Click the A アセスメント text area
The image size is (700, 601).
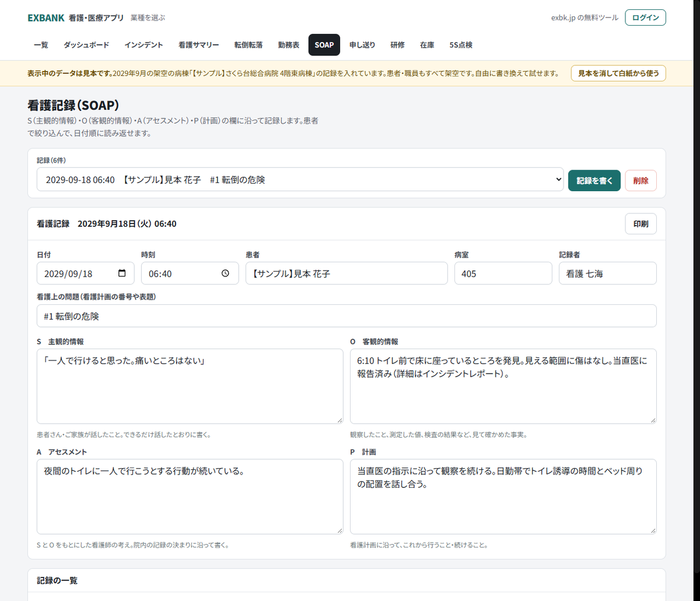(x=190, y=497)
